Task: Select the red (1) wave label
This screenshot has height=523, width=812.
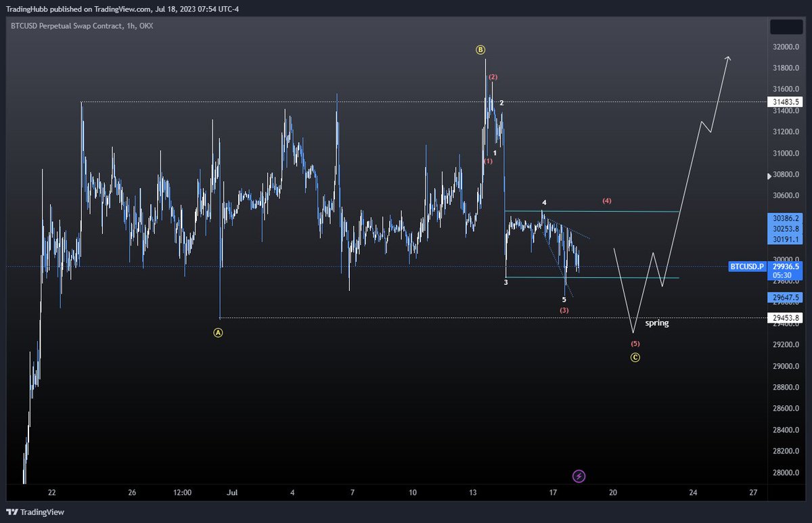Action: 488,162
